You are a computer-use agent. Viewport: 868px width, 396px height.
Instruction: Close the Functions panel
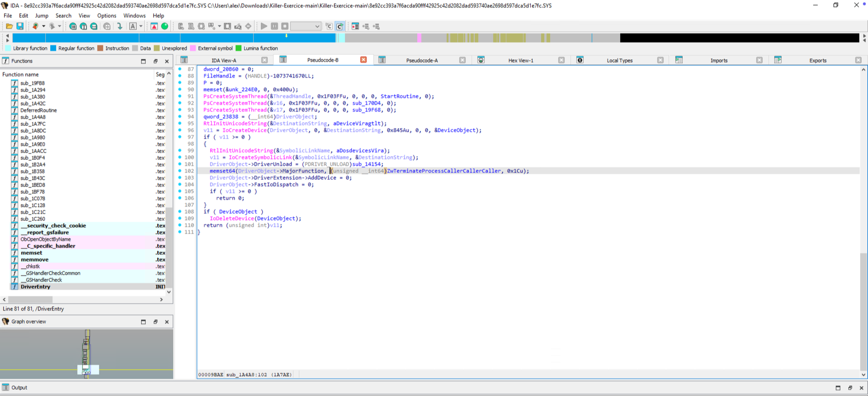point(167,61)
